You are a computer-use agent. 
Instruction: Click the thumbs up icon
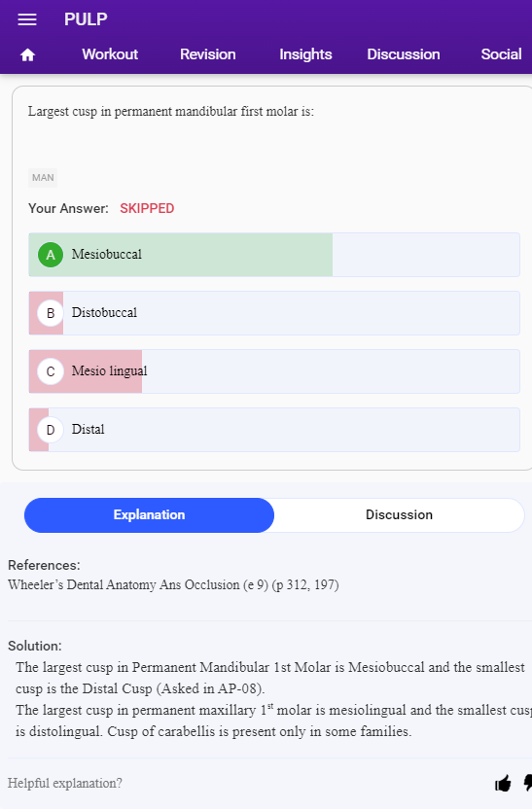click(503, 783)
